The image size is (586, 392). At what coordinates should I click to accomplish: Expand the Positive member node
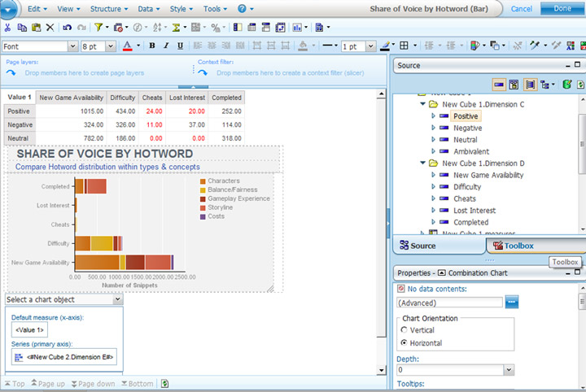click(434, 116)
